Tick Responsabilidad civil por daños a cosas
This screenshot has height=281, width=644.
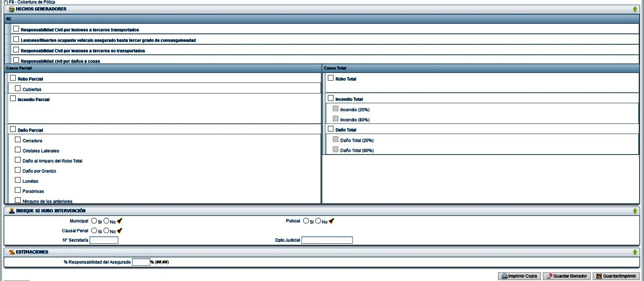[16, 61]
